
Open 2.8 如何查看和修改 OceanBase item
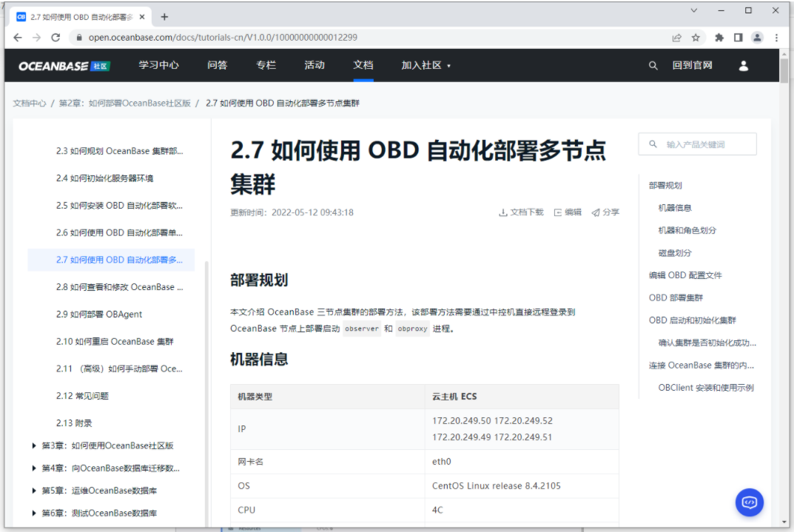119,287
